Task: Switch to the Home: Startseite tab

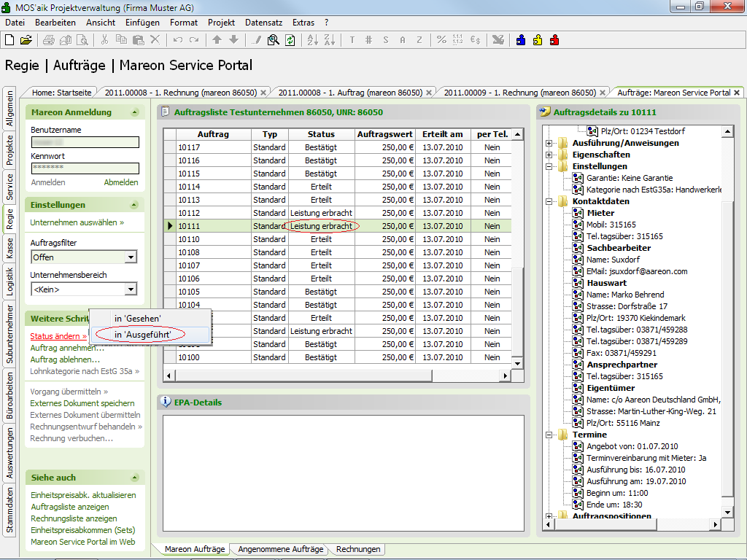Action: pos(61,93)
